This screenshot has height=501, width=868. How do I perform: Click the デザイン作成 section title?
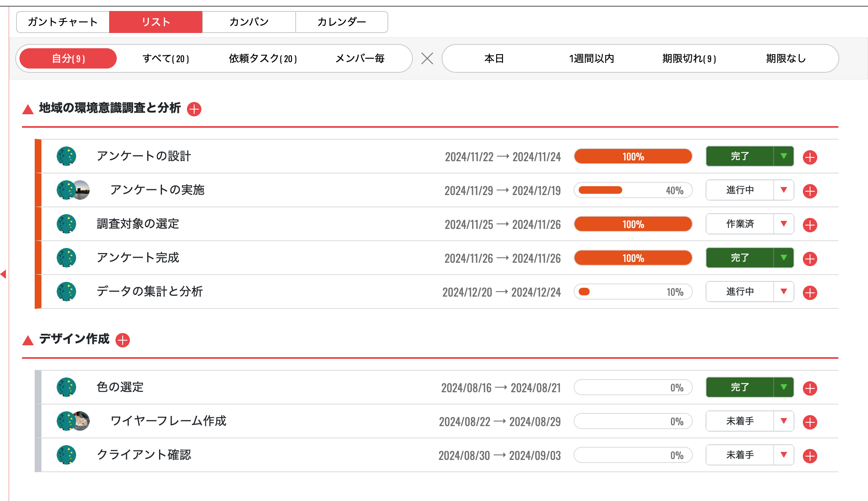point(74,339)
